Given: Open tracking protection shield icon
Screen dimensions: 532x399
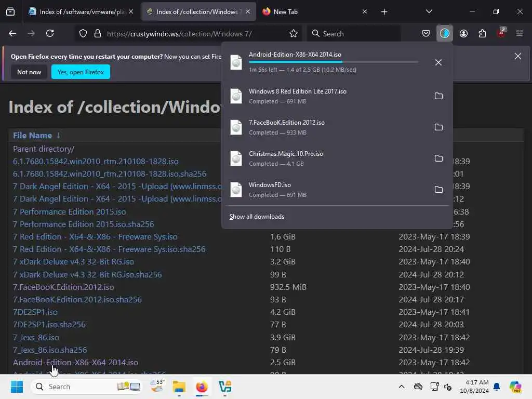Looking at the screenshot, I should 83,34.
